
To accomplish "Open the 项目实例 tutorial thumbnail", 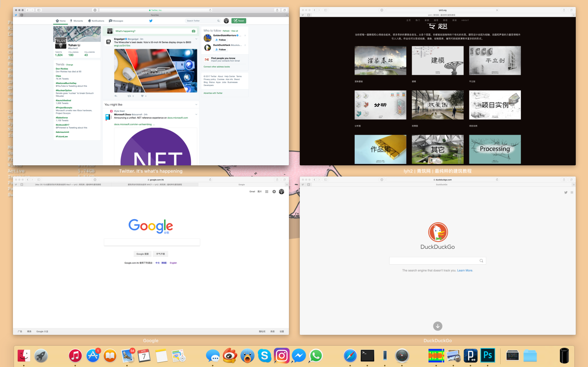I will tap(495, 105).
